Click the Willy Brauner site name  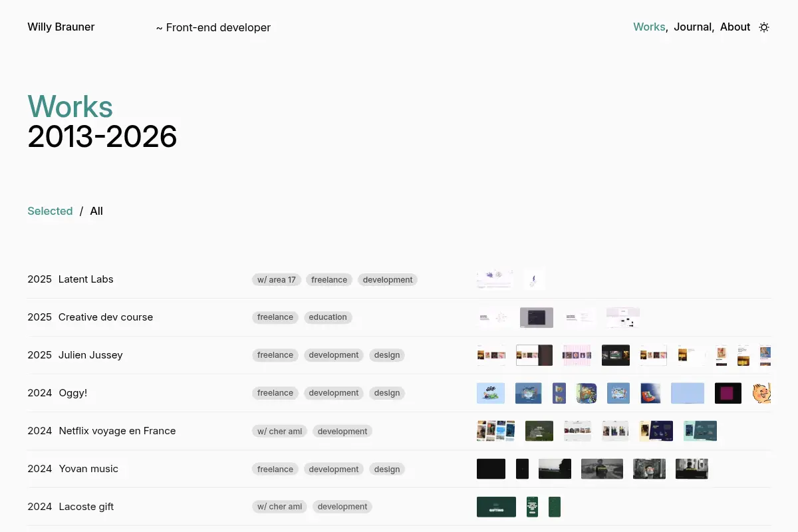tap(61, 27)
